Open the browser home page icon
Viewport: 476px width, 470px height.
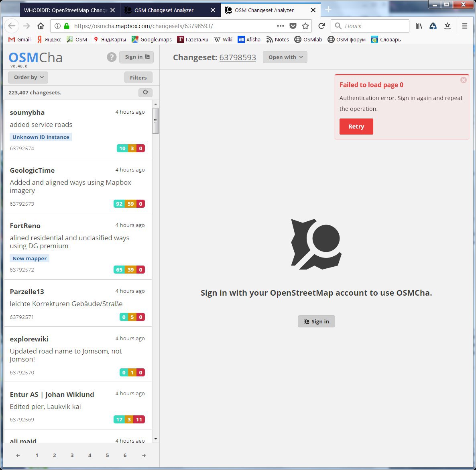pyautogui.click(x=41, y=26)
